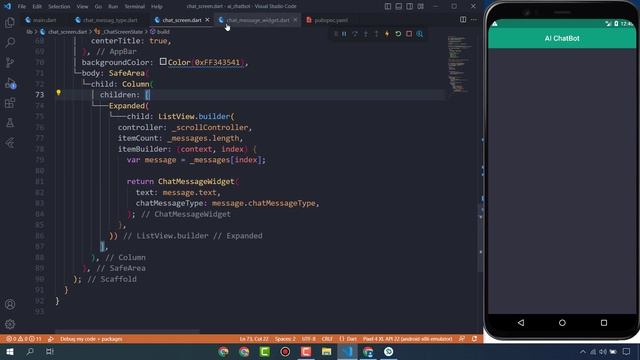Screen dimensions: 640x360
Task: Pause the debug session
Action: pos(344,34)
